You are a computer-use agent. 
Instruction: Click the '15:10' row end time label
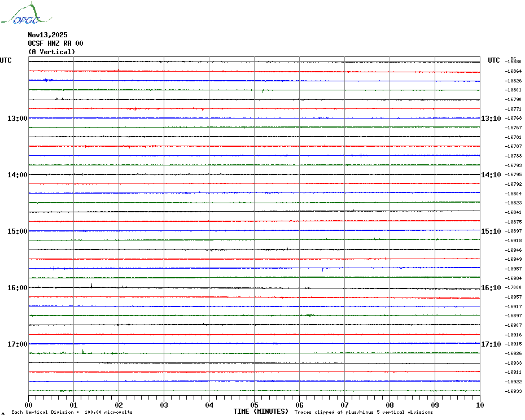click(x=491, y=231)
